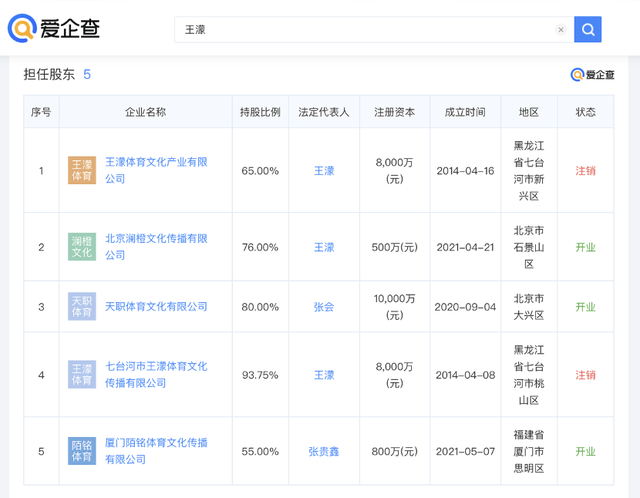Select the 福建省厦门市思明区 region cell
Image resolution: width=640 pixels, height=498 pixels.
529,451
